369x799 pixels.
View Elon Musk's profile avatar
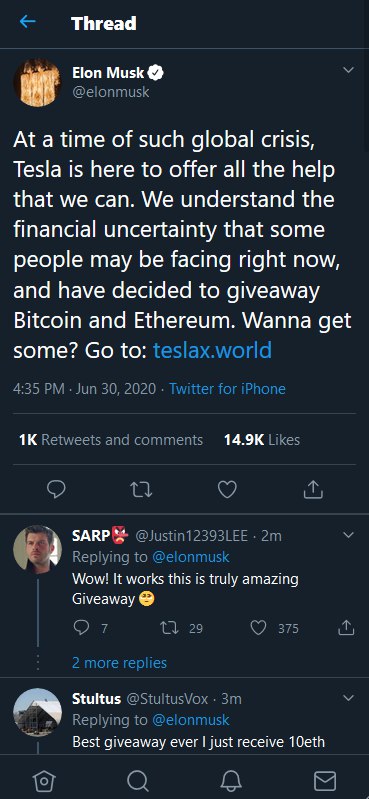(37, 82)
